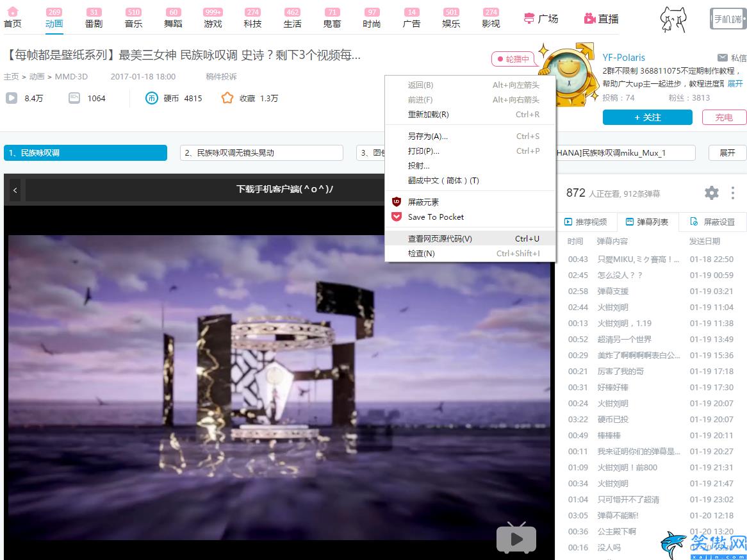Expand the uploader description via 展开 link
The height and width of the screenshot is (560, 747).
[735, 84]
